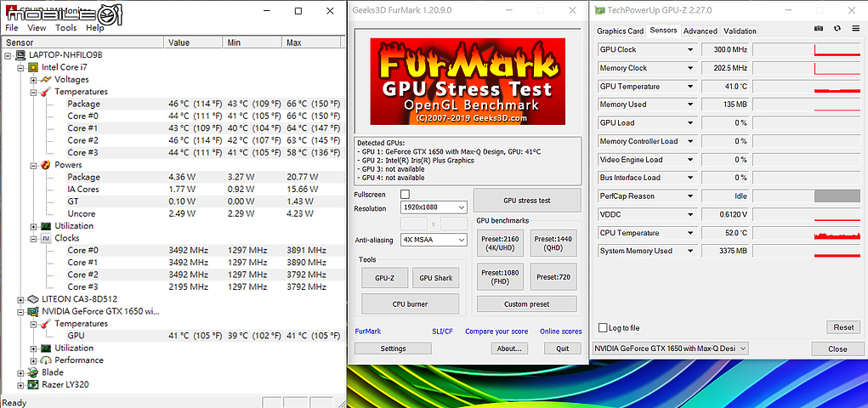Click CPU Temperatures thermometer icon

46,92
